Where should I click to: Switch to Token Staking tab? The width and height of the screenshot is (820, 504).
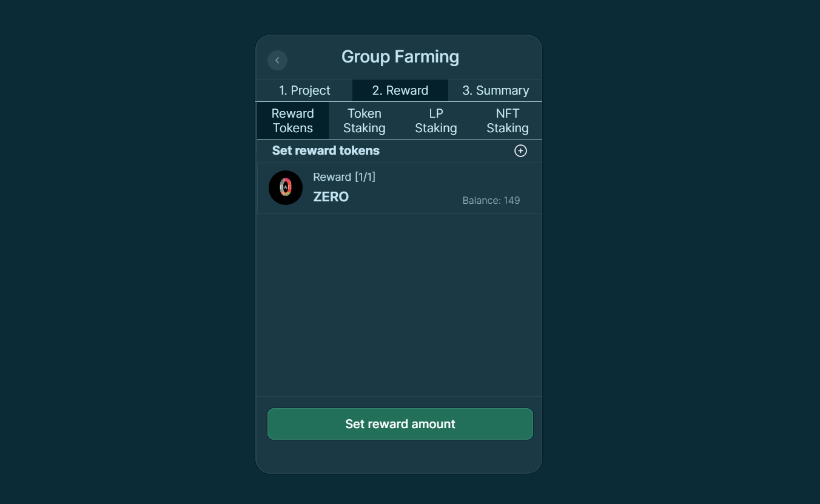click(x=365, y=121)
